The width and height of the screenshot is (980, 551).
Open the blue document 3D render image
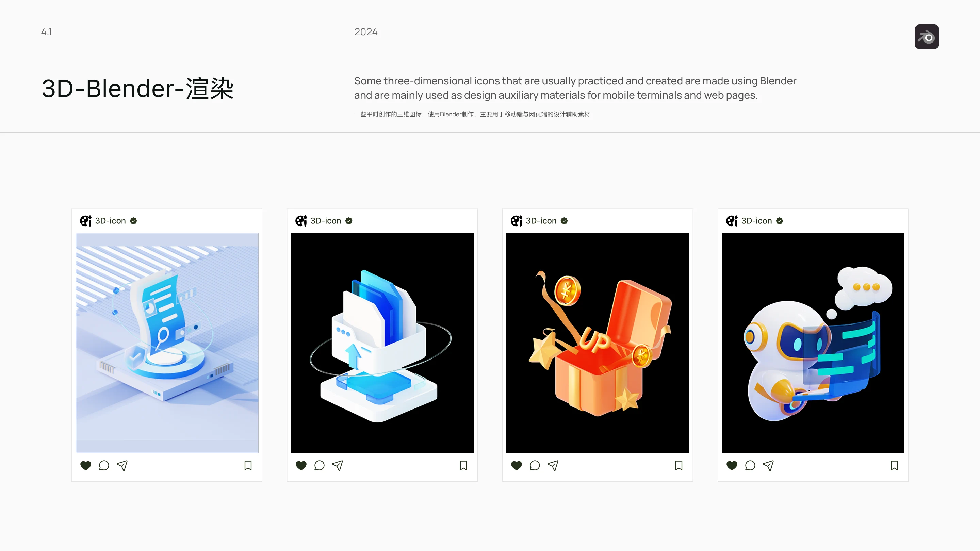pyautogui.click(x=167, y=343)
